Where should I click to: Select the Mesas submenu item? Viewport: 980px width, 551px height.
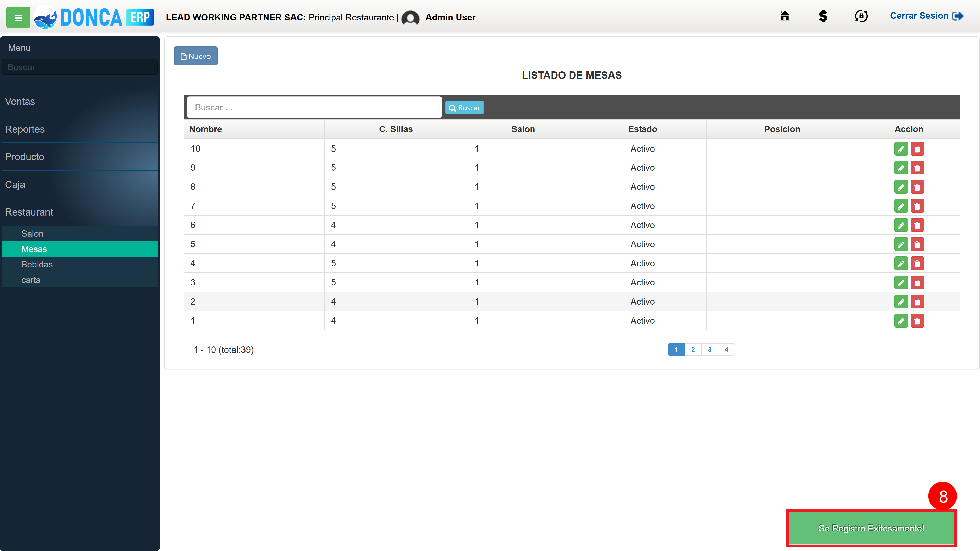click(x=80, y=249)
